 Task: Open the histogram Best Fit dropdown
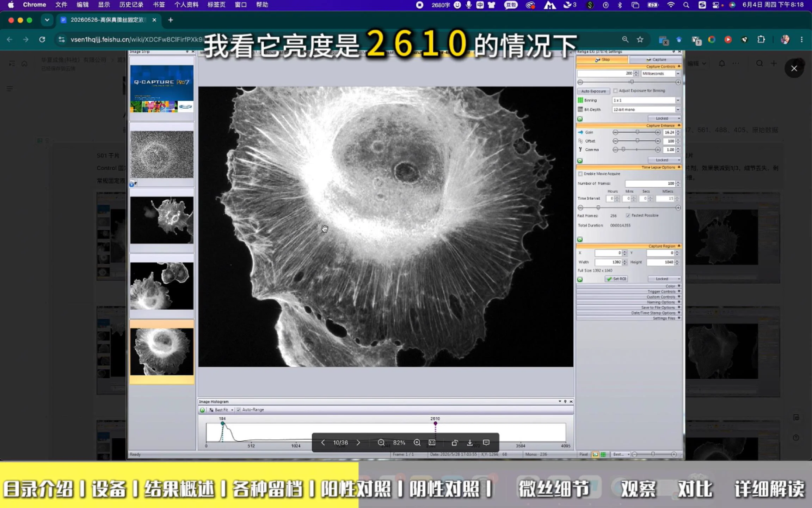221,410
